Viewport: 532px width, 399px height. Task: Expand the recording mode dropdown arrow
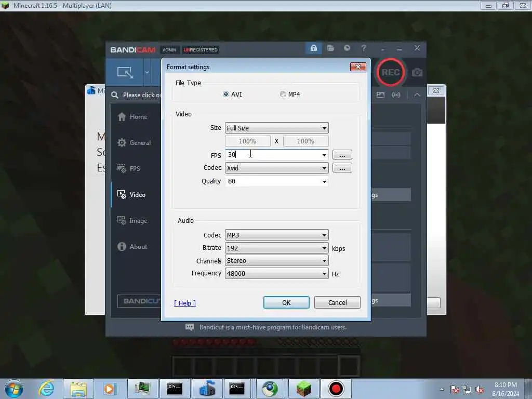click(x=147, y=72)
